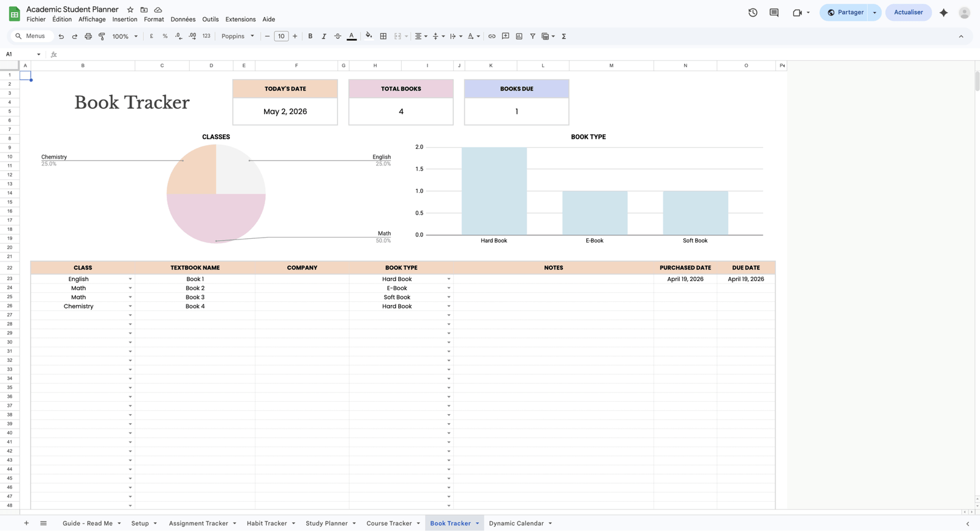Open version history clock icon
The height and width of the screenshot is (531, 980).
753,12
